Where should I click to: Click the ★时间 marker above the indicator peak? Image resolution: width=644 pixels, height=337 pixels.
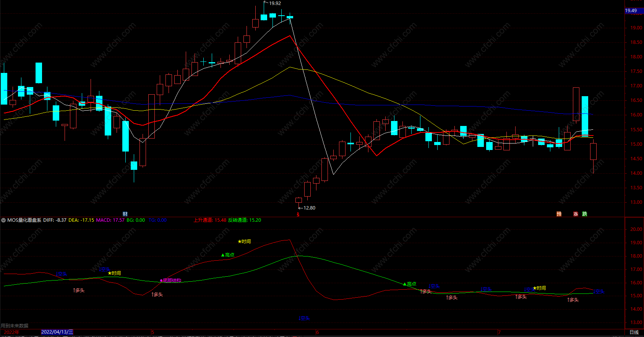coord(244,242)
